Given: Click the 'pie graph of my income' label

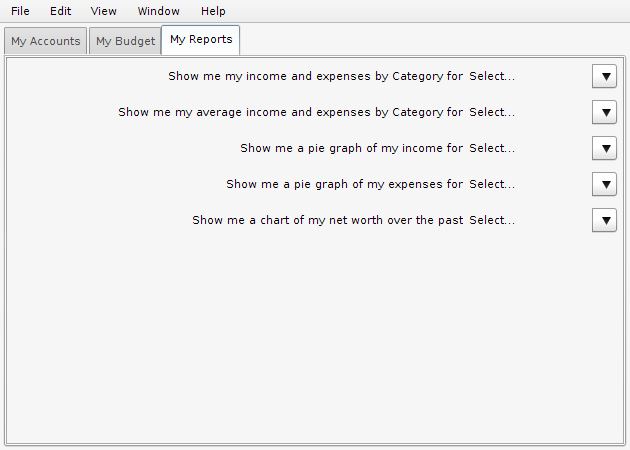Looking at the screenshot, I should (x=351, y=148).
